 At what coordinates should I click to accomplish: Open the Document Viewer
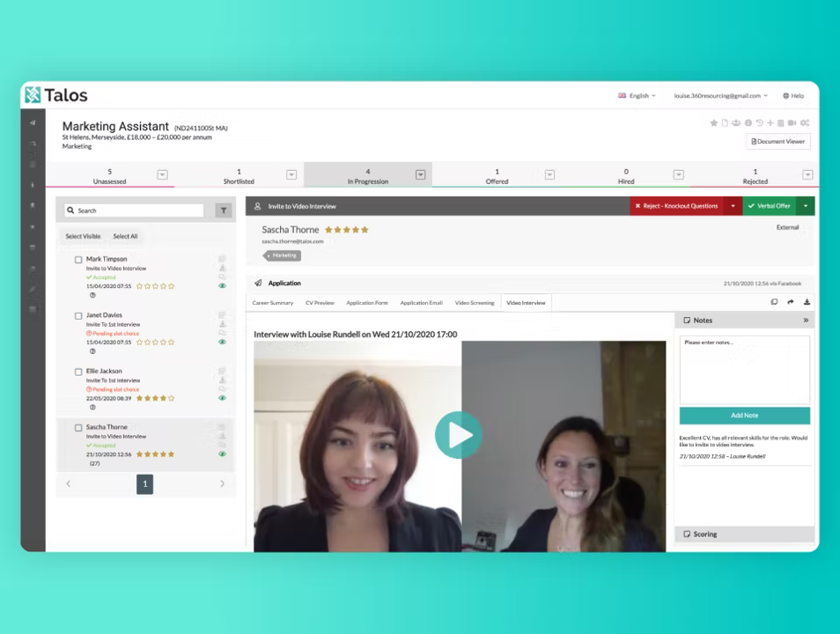click(x=777, y=141)
